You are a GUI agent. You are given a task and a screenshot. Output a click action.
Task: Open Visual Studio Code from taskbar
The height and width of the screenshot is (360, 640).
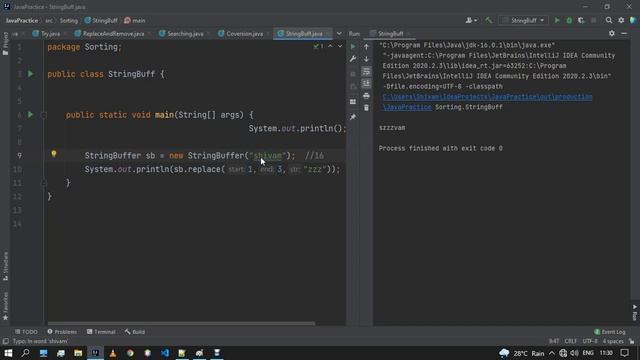click(165, 353)
